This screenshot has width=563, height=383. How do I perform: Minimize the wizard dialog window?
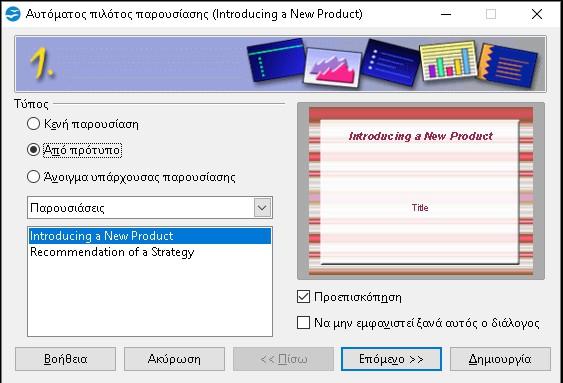(x=446, y=14)
